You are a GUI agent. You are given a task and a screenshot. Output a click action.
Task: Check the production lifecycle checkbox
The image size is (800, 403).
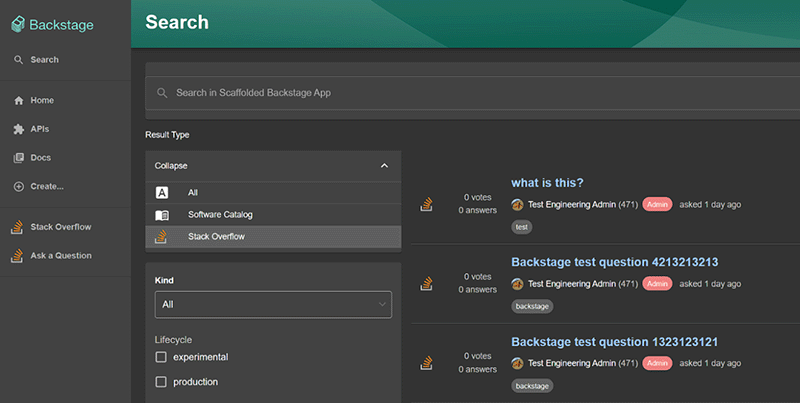[x=161, y=382]
